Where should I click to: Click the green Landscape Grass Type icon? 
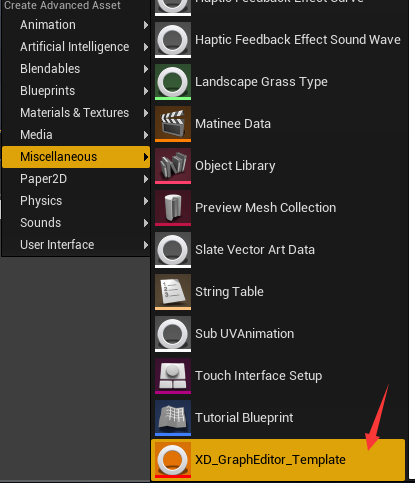173,82
